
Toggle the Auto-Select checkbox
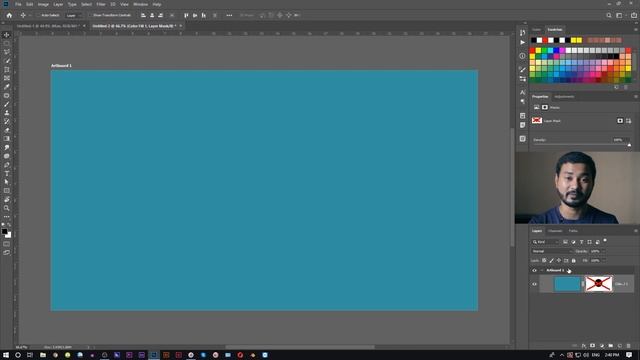pos(38,15)
